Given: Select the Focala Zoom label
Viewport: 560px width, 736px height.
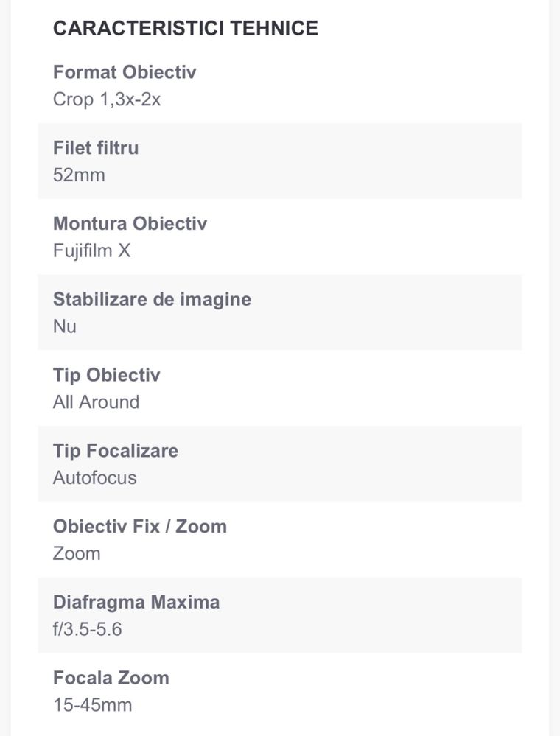Looking at the screenshot, I should pyautogui.click(x=111, y=678).
